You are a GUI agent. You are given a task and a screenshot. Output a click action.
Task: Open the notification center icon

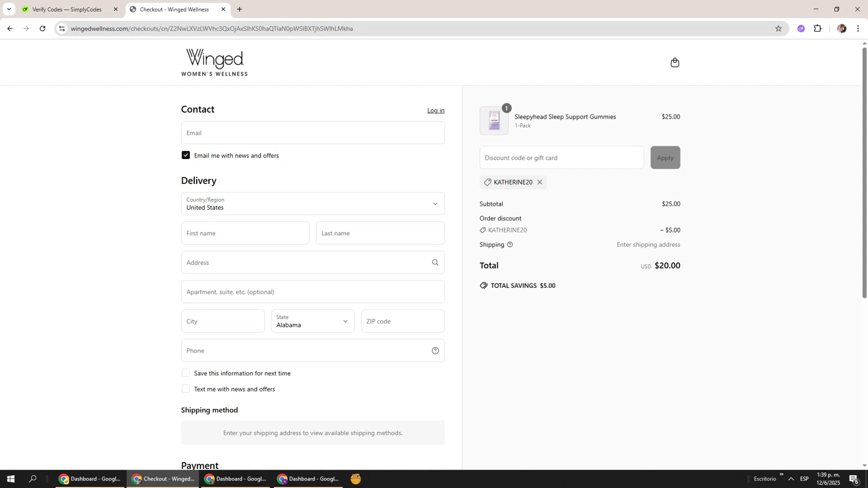[x=854, y=479]
